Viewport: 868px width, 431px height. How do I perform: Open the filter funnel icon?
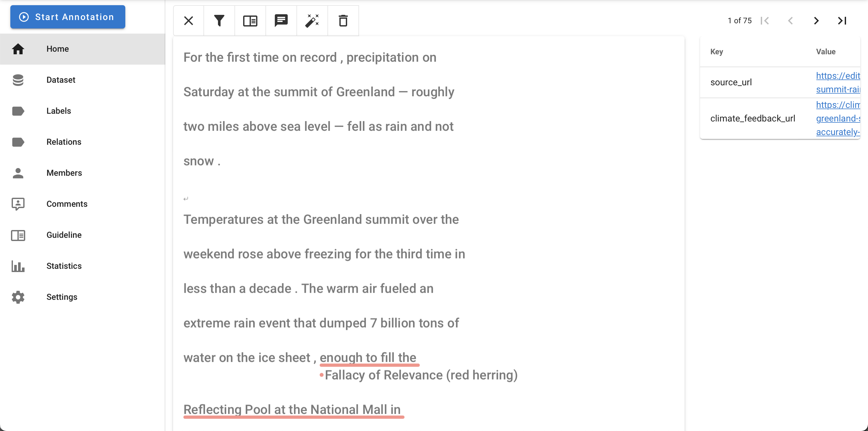(x=219, y=21)
